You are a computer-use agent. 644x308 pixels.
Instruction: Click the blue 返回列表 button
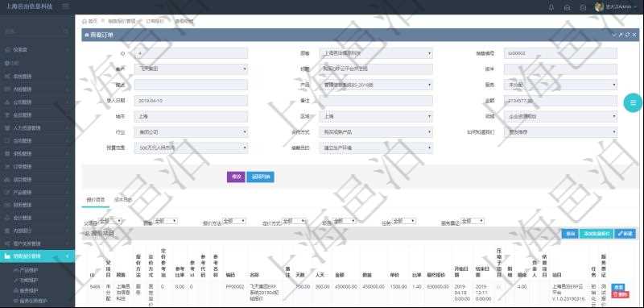click(x=260, y=177)
